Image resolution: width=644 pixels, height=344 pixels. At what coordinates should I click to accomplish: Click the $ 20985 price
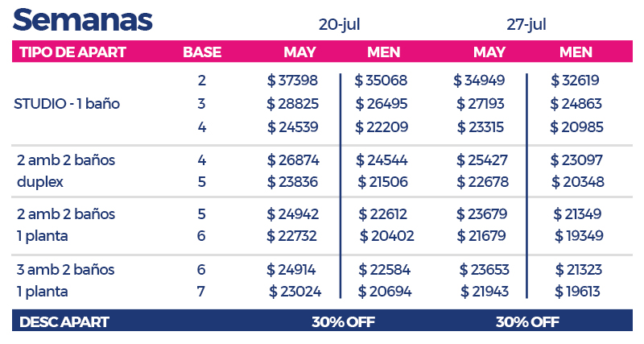(577, 126)
